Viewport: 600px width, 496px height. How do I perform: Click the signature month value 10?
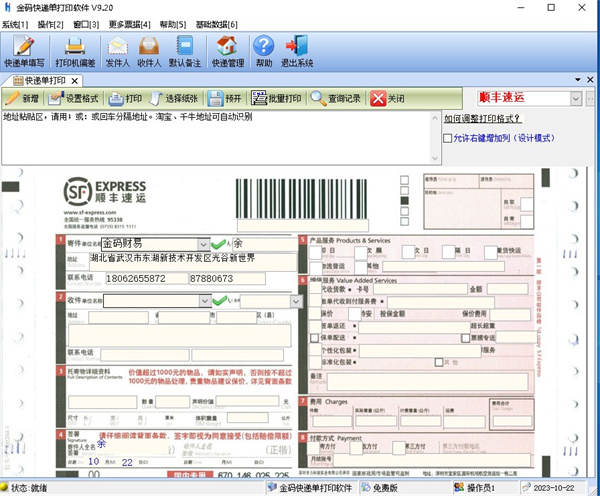click(x=94, y=462)
